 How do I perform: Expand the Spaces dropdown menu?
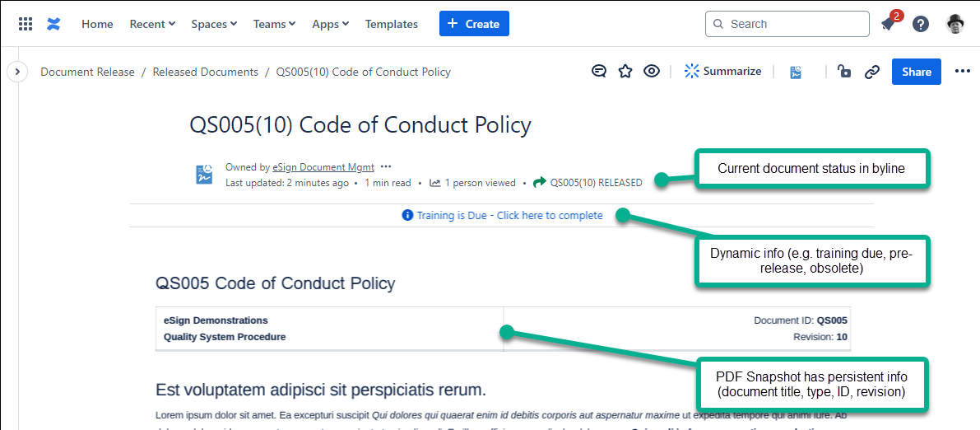pos(214,24)
